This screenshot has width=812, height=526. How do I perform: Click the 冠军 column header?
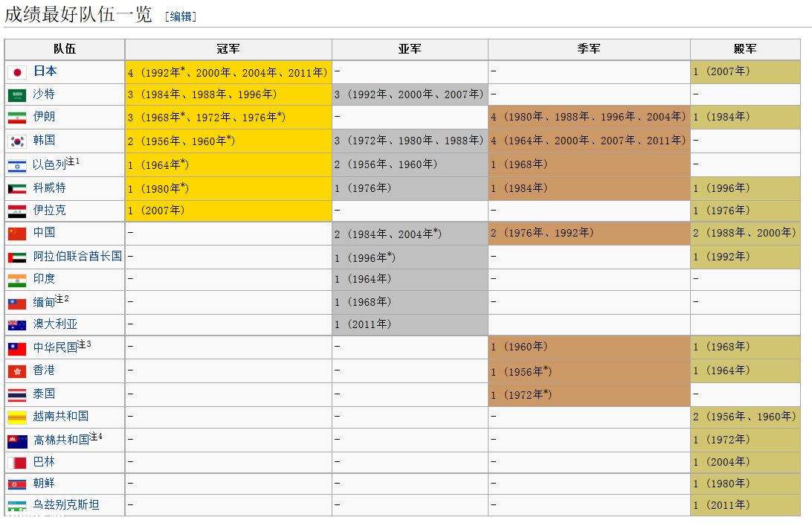(x=228, y=49)
